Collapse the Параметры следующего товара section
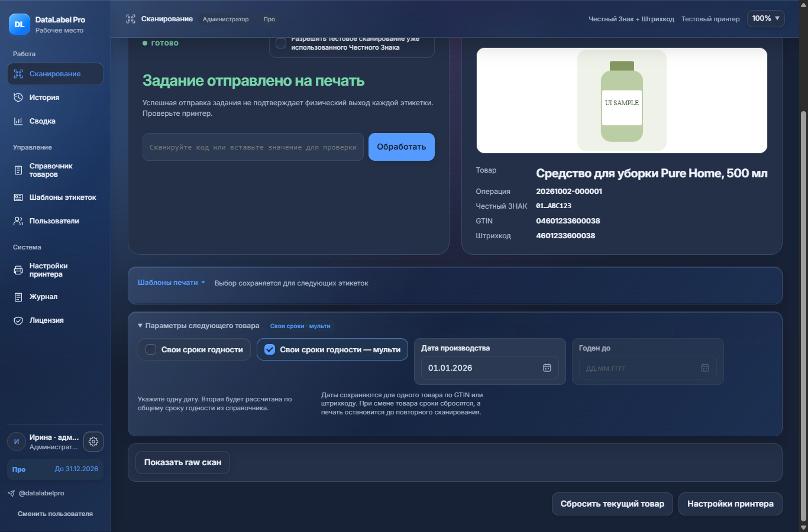This screenshot has height=532, width=808. click(x=199, y=326)
